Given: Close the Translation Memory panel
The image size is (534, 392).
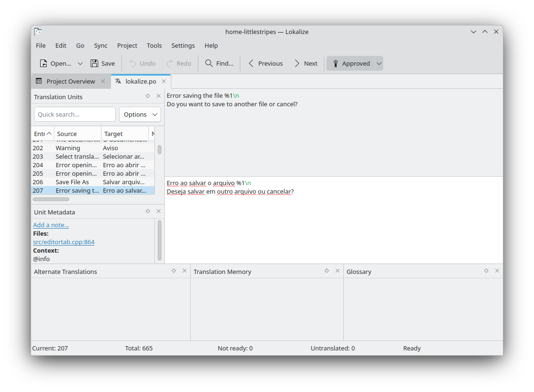Looking at the screenshot, I should point(338,271).
